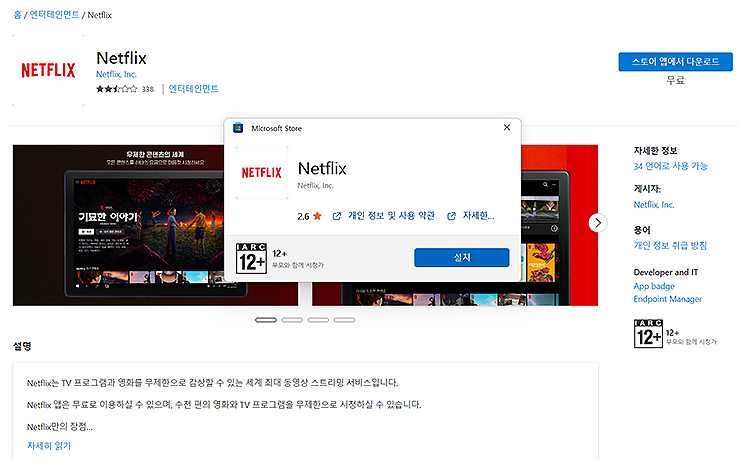Open Netflix, Inc. link under 게시자
The image size is (740, 460).
pos(654,205)
